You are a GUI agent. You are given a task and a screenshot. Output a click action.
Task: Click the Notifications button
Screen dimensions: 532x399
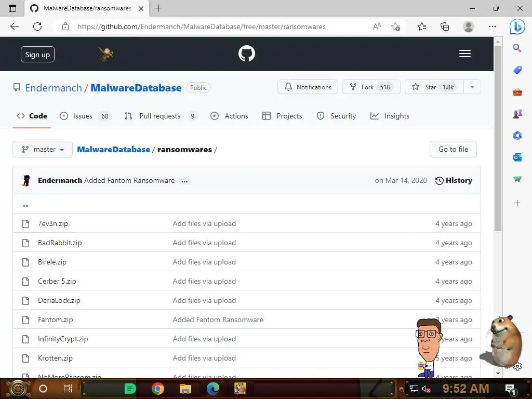tap(308, 87)
